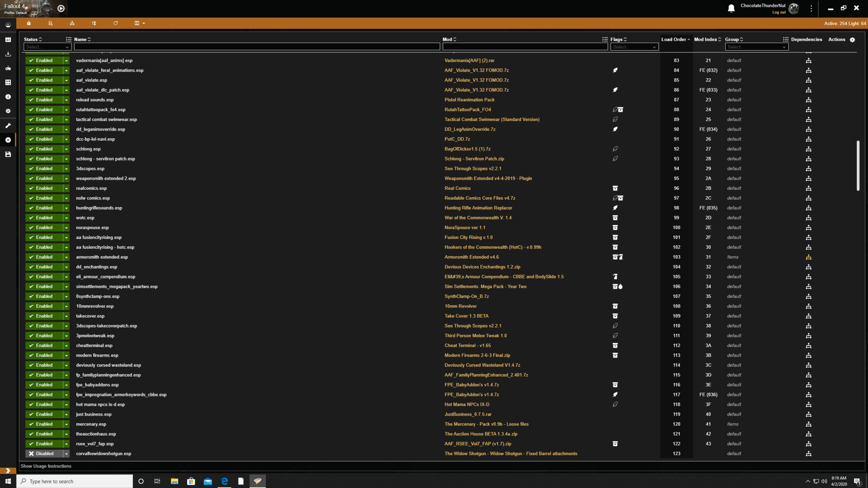Open the Armorsmith Extended v4.6 mod link
The width and height of the screenshot is (868, 488).
point(472,257)
